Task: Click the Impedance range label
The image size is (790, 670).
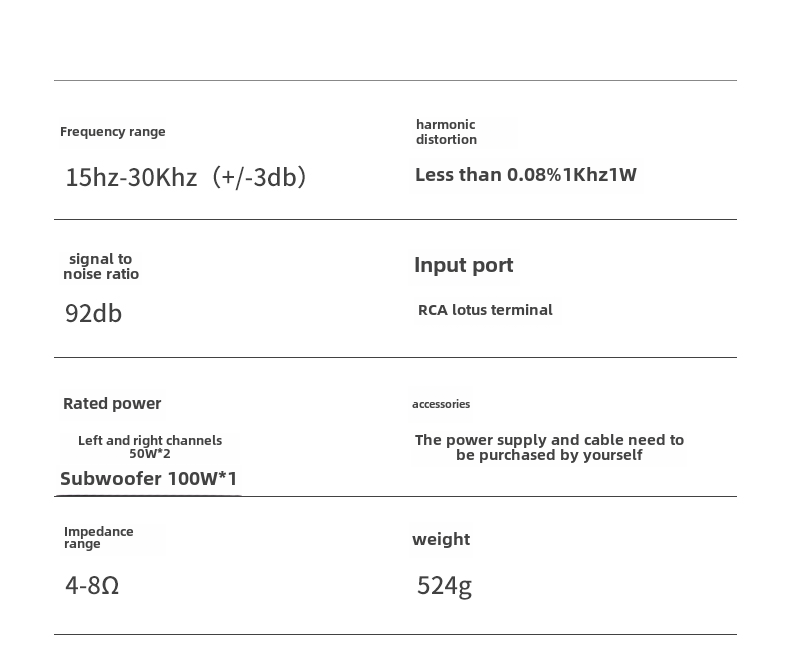Action: [98, 537]
